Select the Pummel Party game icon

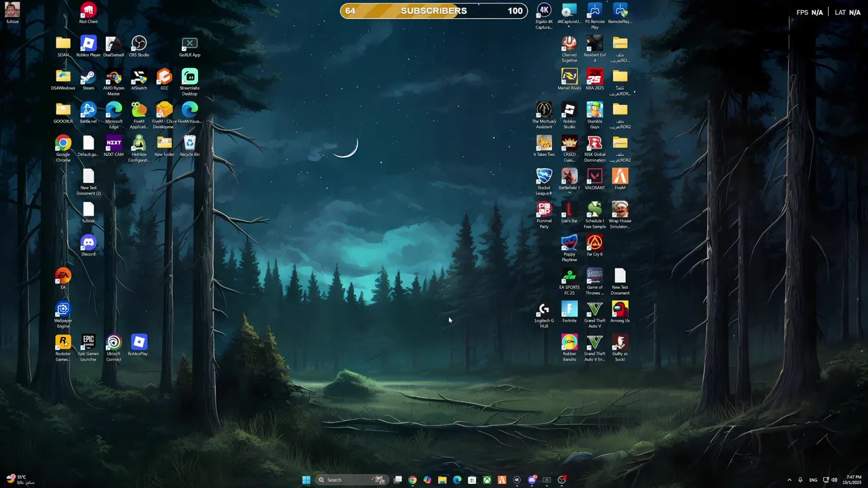544,216
